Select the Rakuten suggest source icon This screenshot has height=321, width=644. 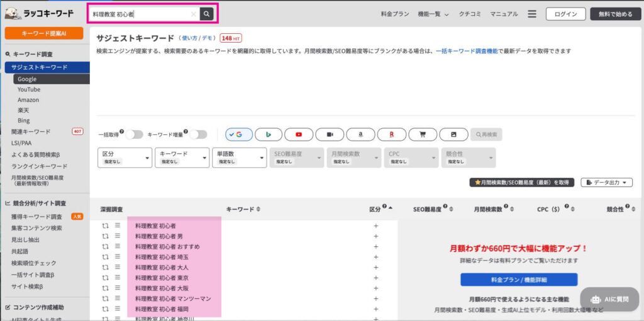tap(392, 134)
